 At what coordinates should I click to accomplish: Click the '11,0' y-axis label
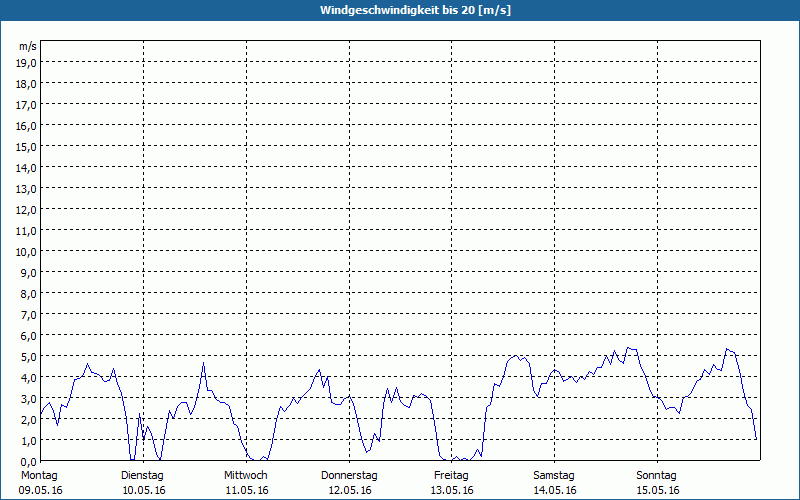[x=26, y=231]
